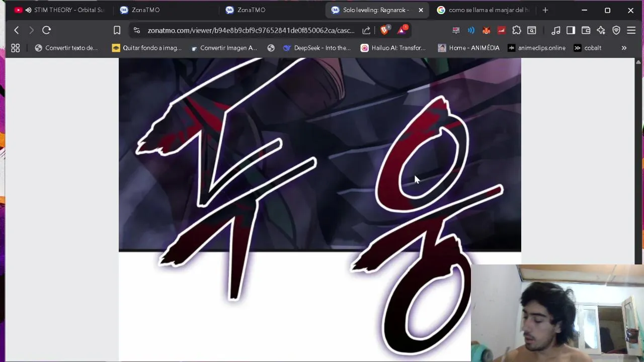The width and height of the screenshot is (644, 362).
Task: Open Brave Shields lion icon
Action: point(385,30)
